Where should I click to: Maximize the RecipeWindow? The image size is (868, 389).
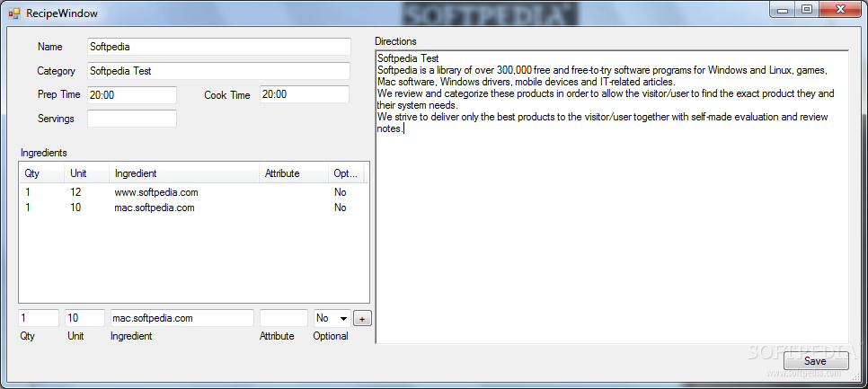click(x=807, y=9)
